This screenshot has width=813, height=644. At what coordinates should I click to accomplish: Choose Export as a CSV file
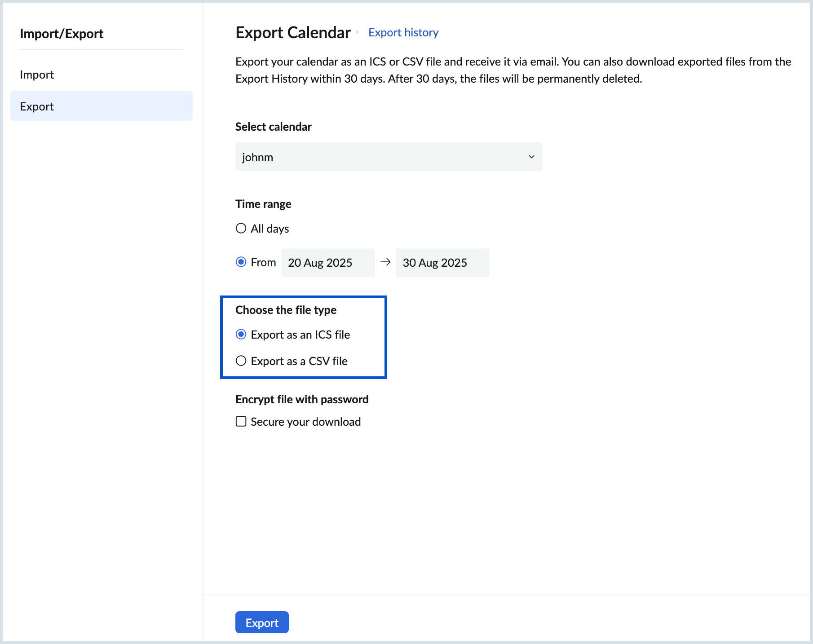point(241,361)
